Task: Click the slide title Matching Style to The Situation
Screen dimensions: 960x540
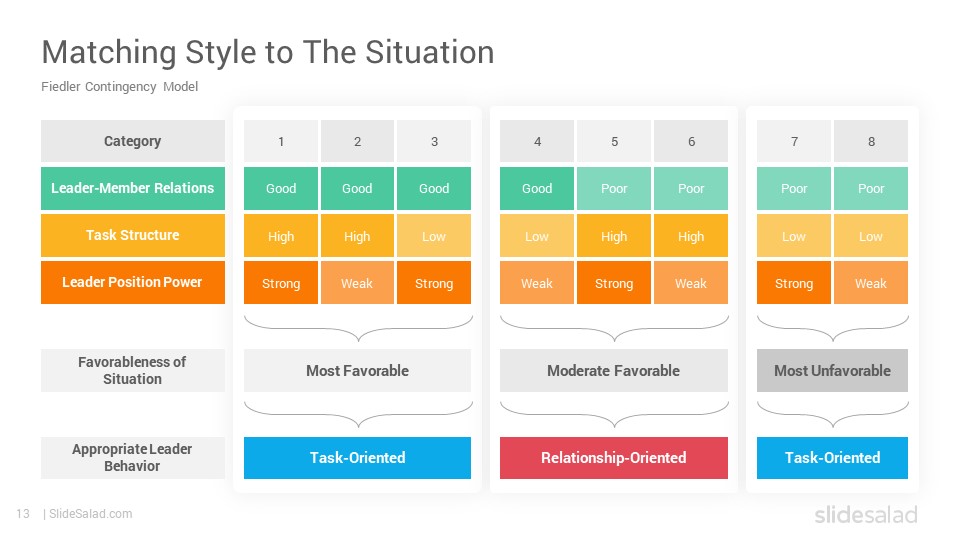Action: (268, 52)
